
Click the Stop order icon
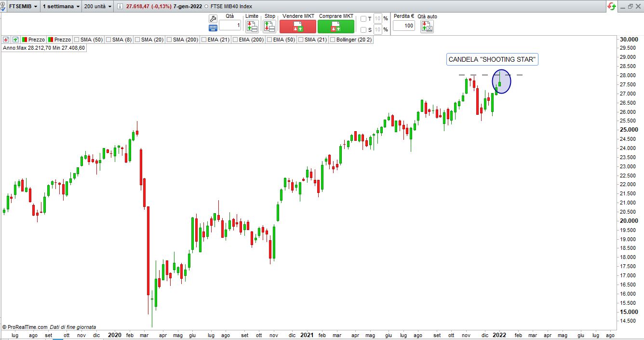[x=269, y=26]
